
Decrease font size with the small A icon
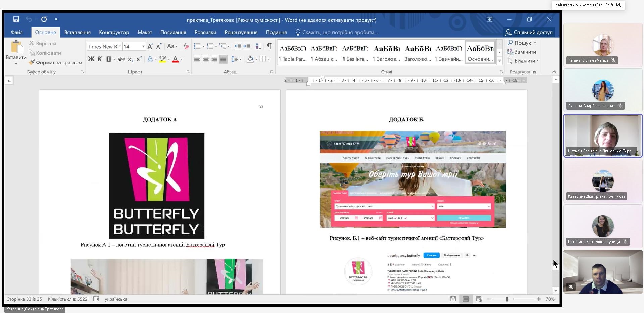pos(159,47)
